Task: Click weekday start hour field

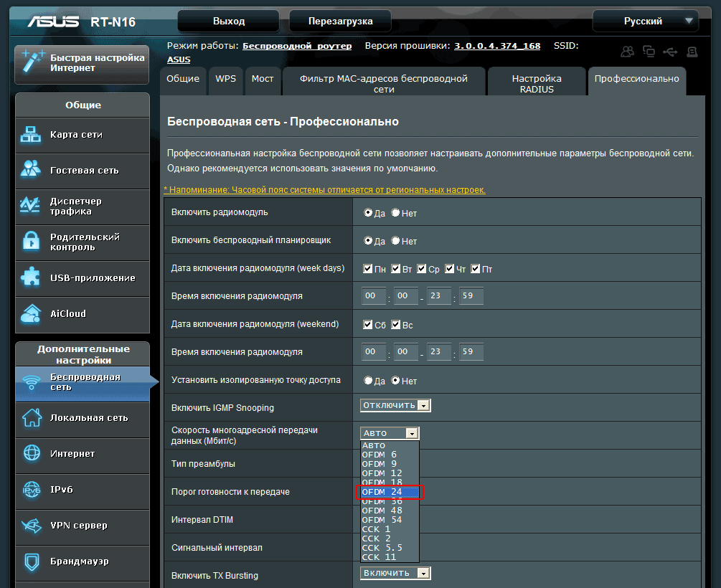Action: coord(373,295)
